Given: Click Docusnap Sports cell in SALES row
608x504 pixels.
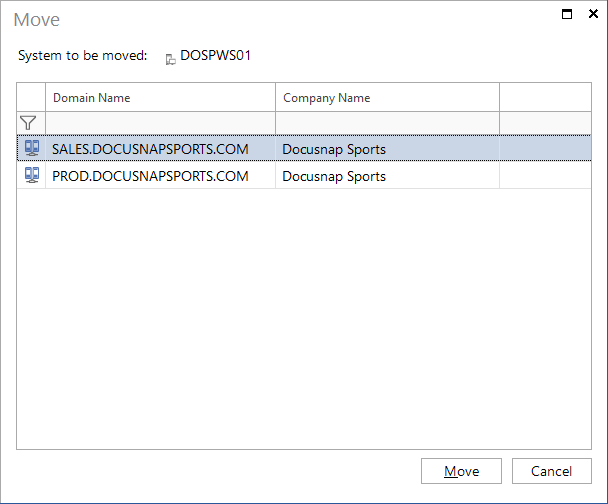Looking at the screenshot, I should point(387,149).
